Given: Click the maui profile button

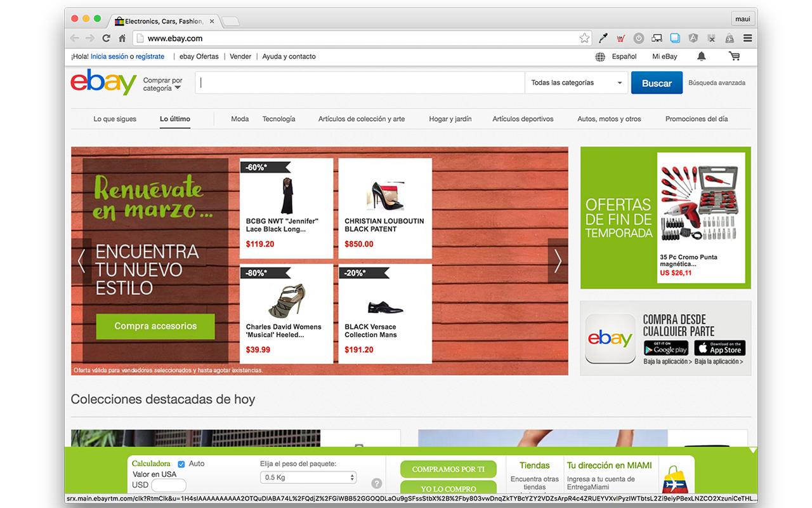Looking at the screenshot, I should pos(743,19).
